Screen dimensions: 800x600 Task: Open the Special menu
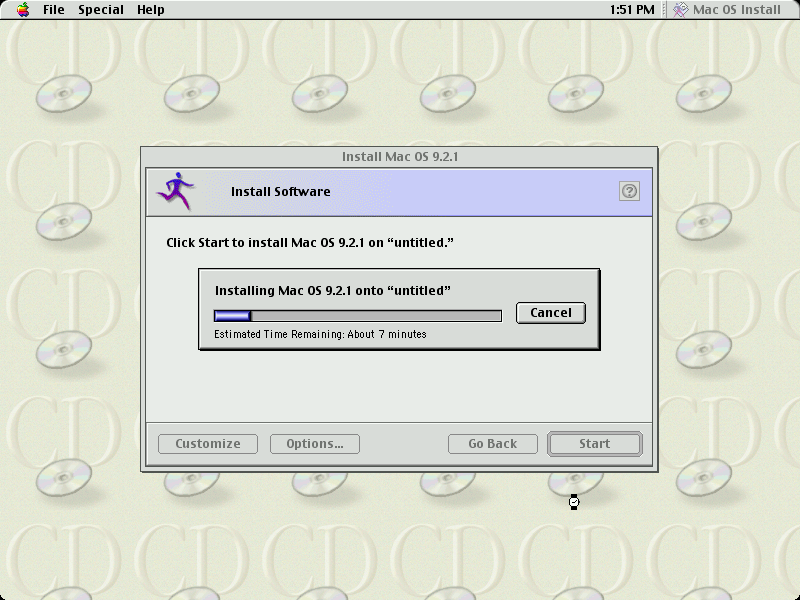pyautogui.click(x=101, y=10)
